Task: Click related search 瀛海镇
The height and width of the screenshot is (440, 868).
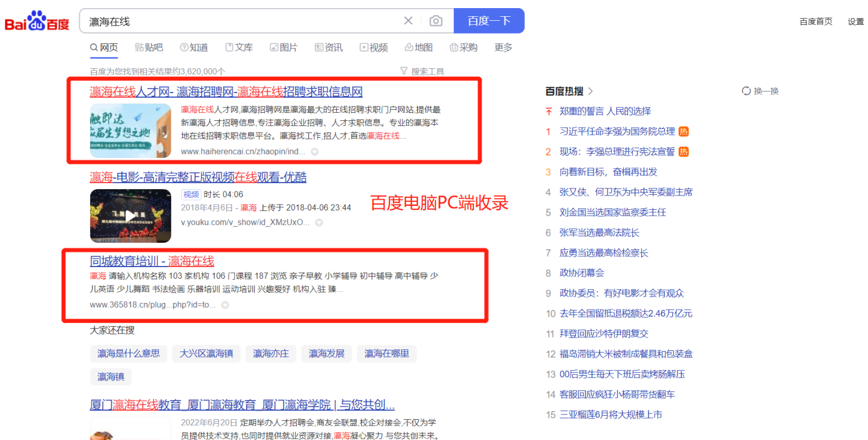Action: point(111,377)
